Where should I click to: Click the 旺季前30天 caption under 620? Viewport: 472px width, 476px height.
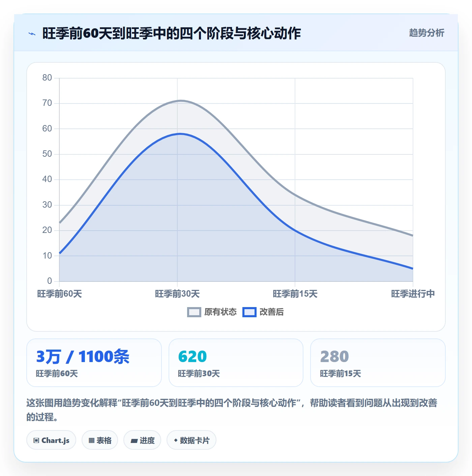199,374
